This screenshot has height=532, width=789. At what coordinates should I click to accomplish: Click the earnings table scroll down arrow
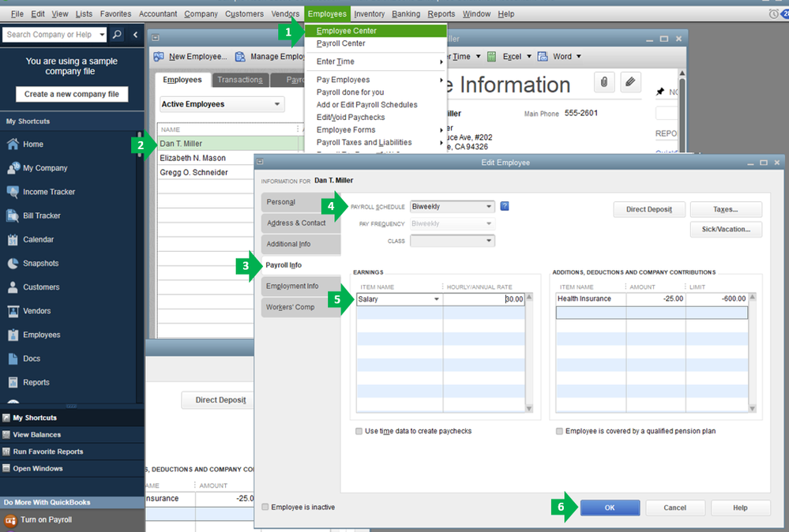coord(529,409)
